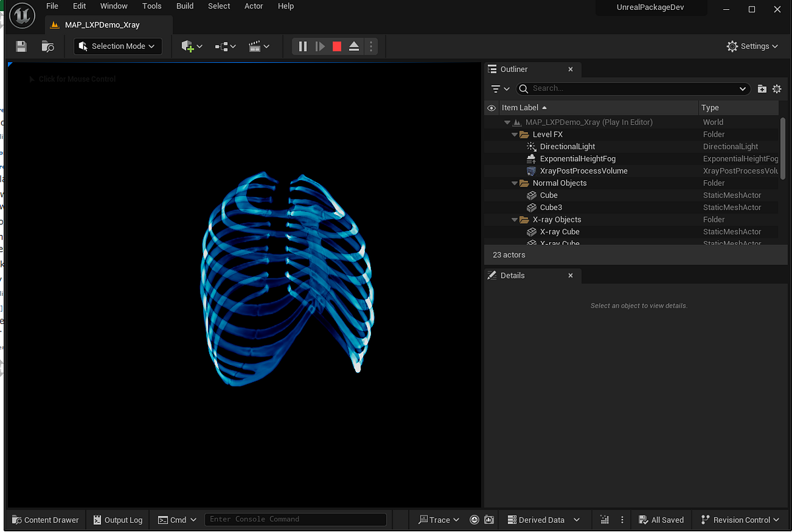The width and height of the screenshot is (792, 532).
Task: Open the Content Browser via toolbar icon
Action: 47,46
